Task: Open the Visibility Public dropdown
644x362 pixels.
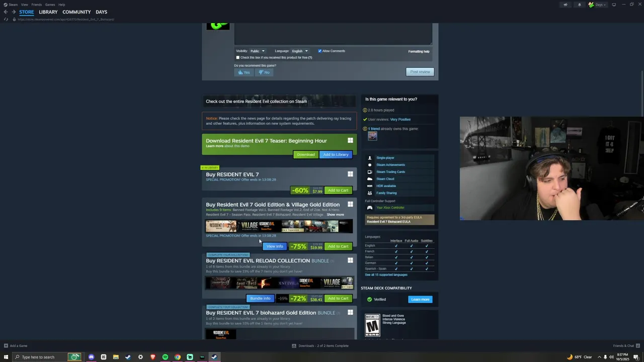Action: (x=257, y=51)
